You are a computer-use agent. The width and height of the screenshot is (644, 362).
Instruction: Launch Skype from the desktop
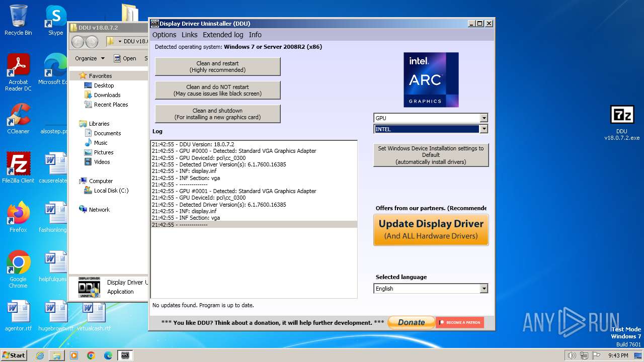[55, 20]
